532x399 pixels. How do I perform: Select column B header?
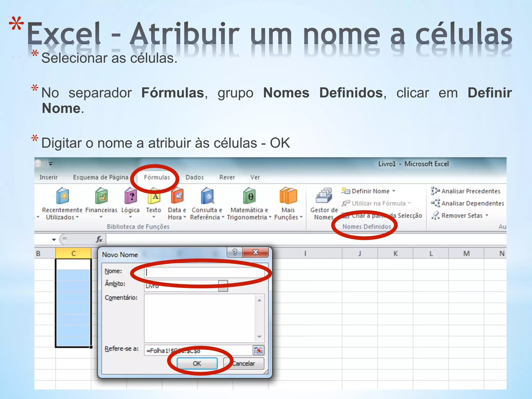click(45, 253)
